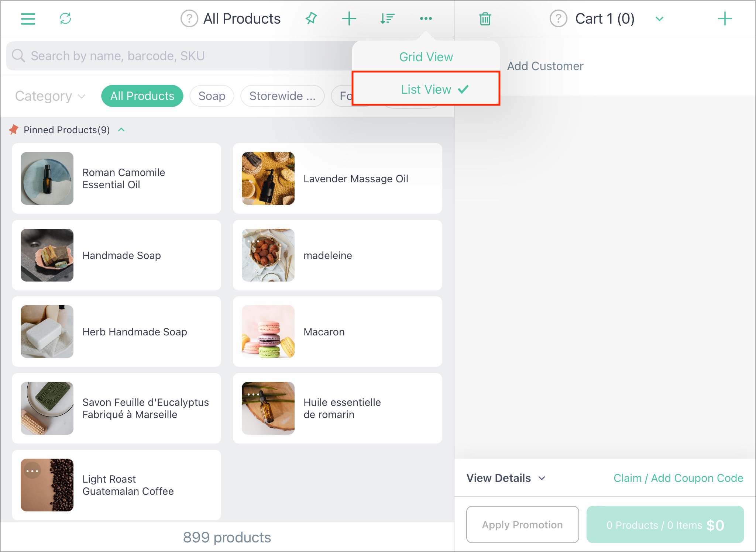Expand View Details

click(x=505, y=478)
